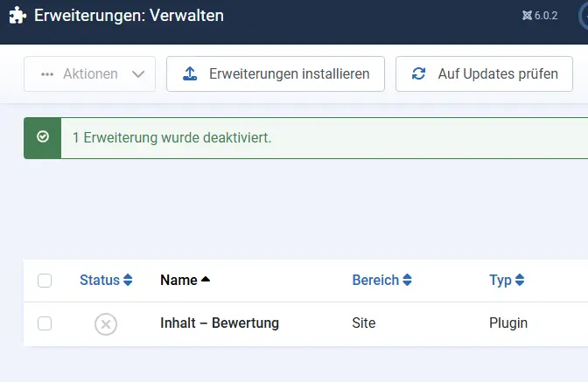Enable the disabled Inhalt – Bewertung status icon
The width and height of the screenshot is (588, 382).
click(106, 323)
